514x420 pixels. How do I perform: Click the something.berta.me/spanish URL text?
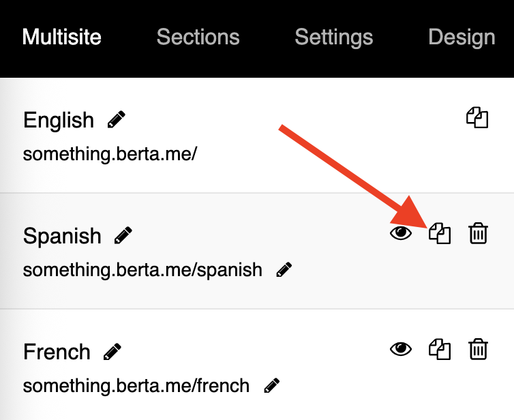point(142,270)
